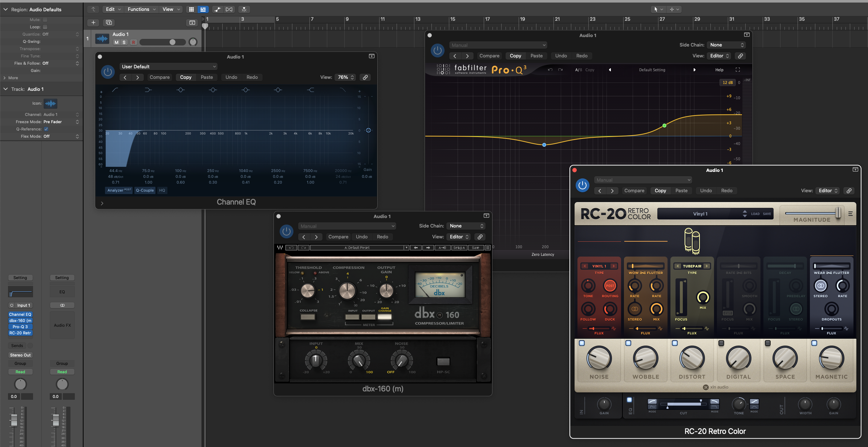Click the add track plus button

coord(93,23)
